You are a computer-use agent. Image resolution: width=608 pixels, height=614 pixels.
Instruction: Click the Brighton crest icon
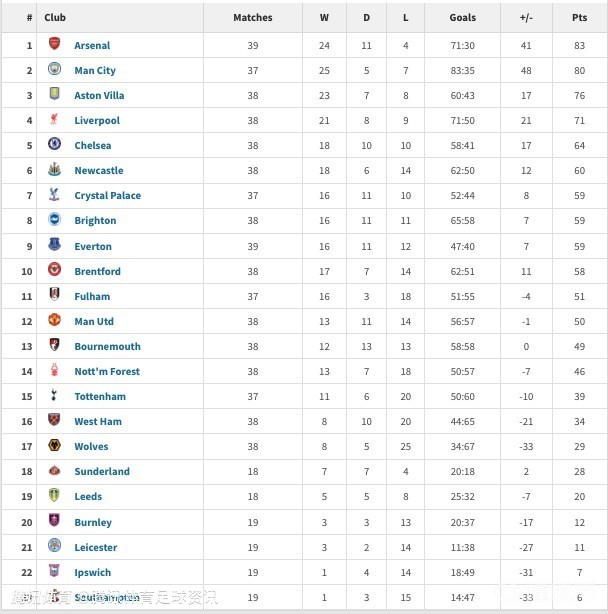[x=54, y=220]
